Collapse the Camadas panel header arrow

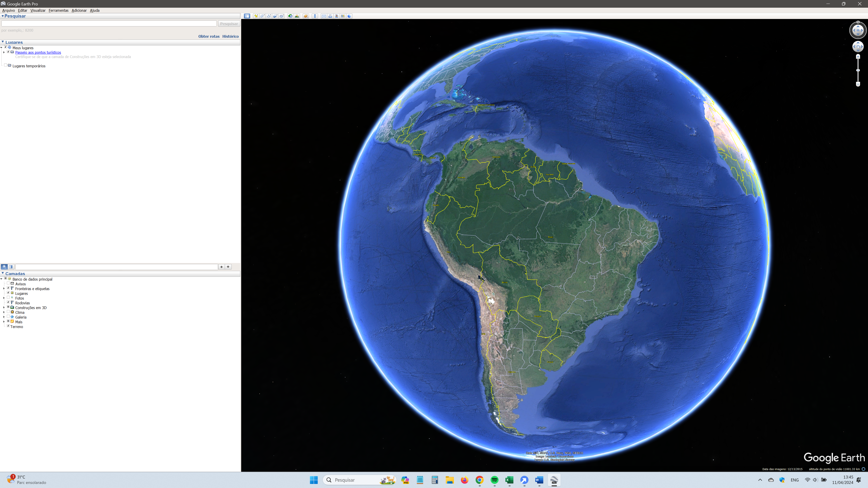(x=2, y=273)
